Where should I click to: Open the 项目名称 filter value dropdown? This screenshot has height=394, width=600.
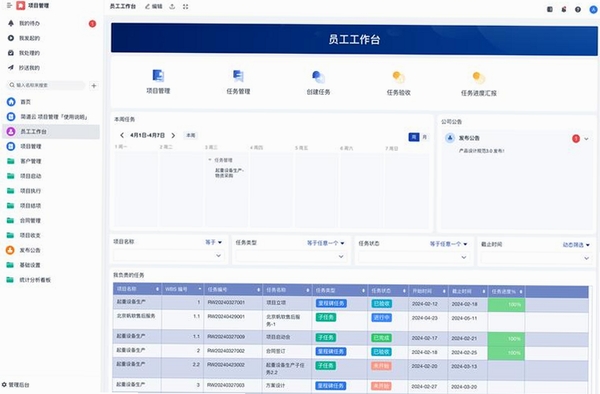(169, 256)
